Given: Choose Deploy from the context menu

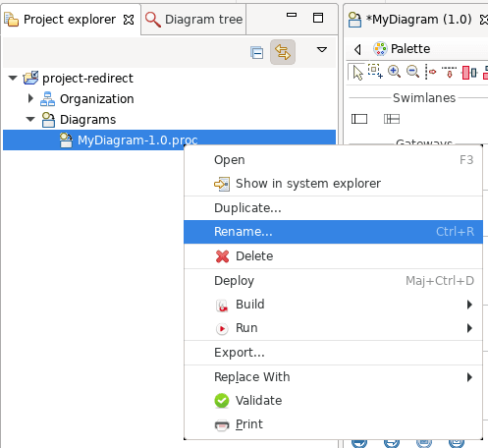Looking at the screenshot, I should coord(333,281).
